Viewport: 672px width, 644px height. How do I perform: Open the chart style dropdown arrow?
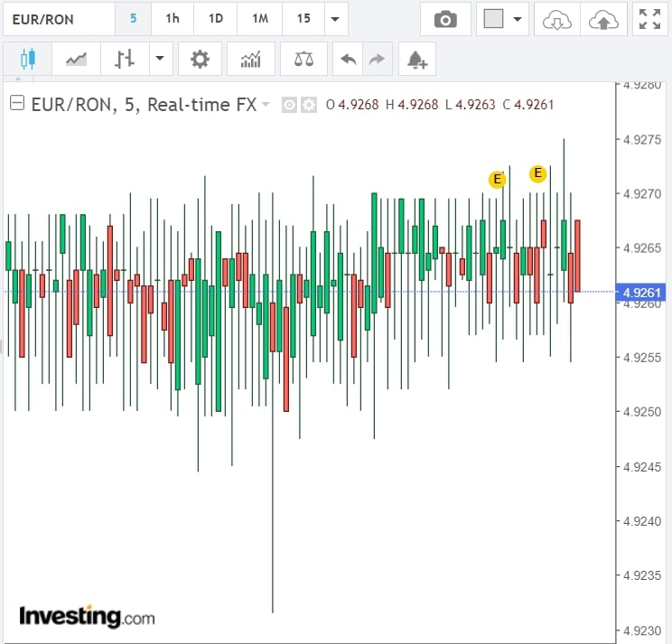point(159,60)
